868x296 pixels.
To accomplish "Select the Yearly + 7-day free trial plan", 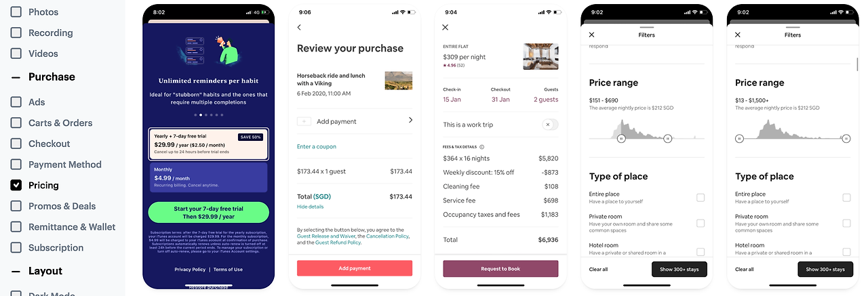I will [208, 144].
